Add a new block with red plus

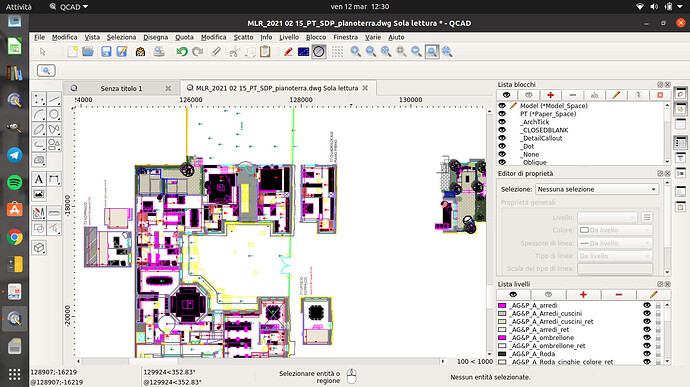point(550,95)
